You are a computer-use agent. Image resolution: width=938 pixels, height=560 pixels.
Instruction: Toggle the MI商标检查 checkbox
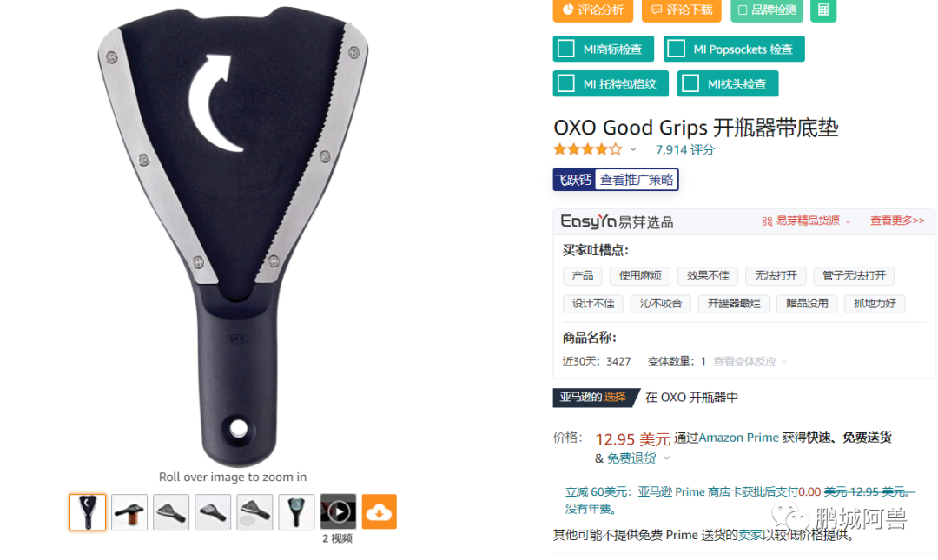pos(566,49)
